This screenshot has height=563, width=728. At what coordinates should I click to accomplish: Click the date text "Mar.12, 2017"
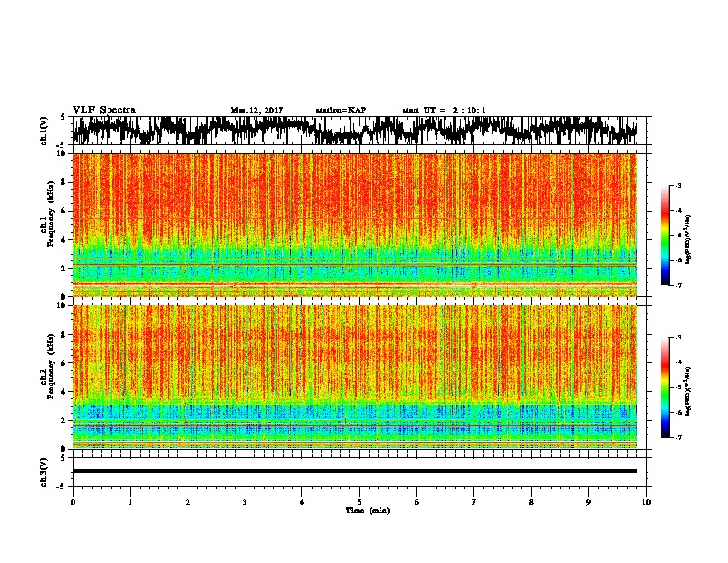tap(256, 110)
